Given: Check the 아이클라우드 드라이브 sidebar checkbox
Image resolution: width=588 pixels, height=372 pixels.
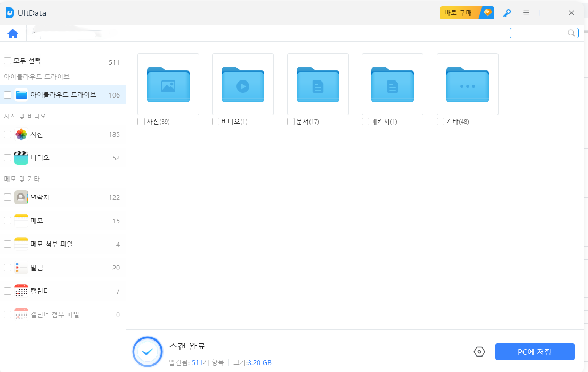Looking at the screenshot, I should pyautogui.click(x=7, y=95).
